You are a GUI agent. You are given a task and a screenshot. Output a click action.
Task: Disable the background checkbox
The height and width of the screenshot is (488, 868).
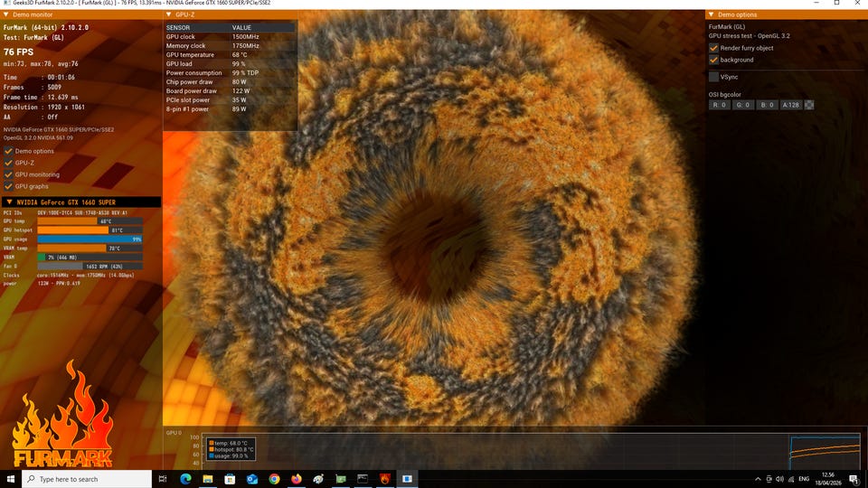pos(713,60)
